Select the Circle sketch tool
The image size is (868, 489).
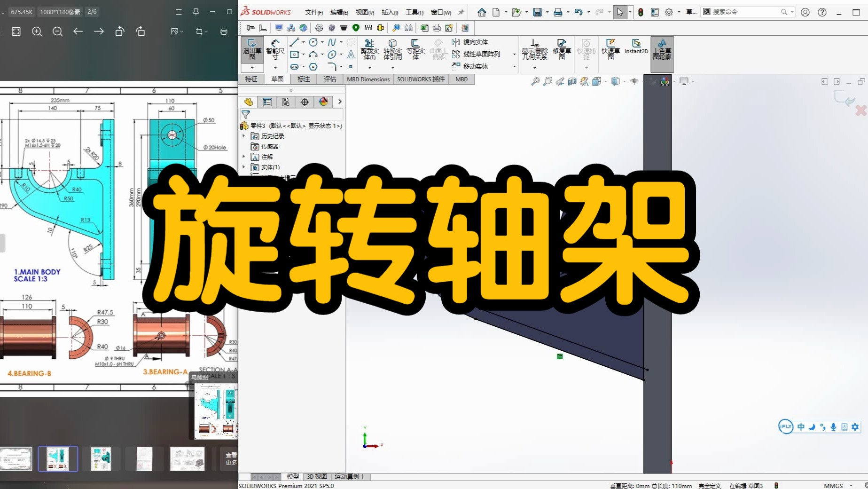pos(313,42)
